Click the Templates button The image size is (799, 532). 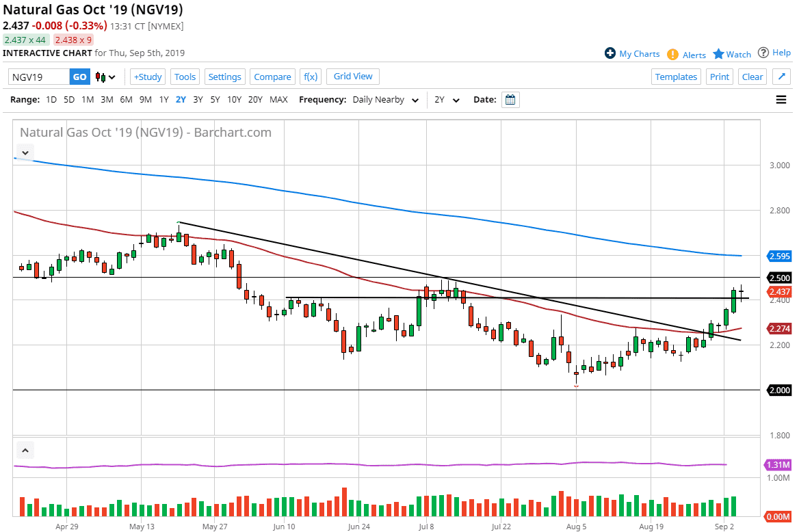pyautogui.click(x=676, y=77)
